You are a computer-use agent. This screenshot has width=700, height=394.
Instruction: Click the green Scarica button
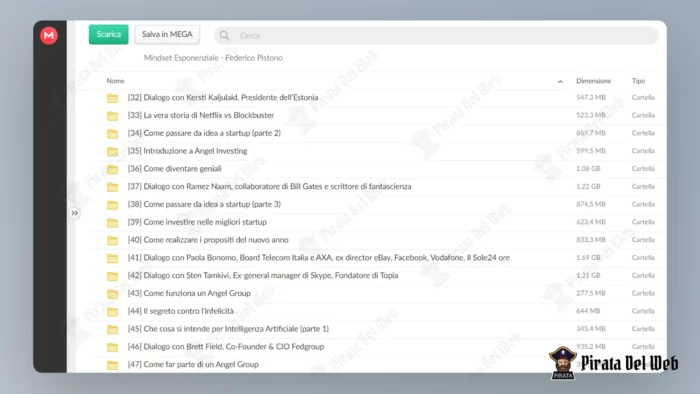click(108, 34)
